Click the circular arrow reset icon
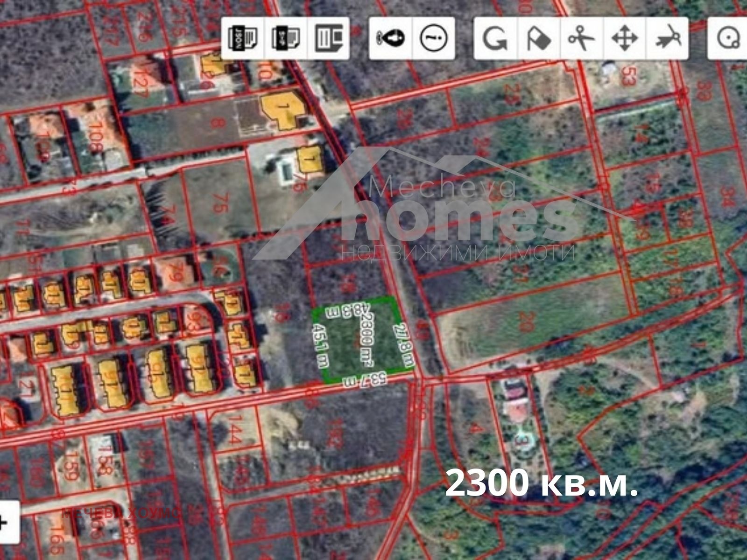The image size is (747, 560). [x=495, y=38]
